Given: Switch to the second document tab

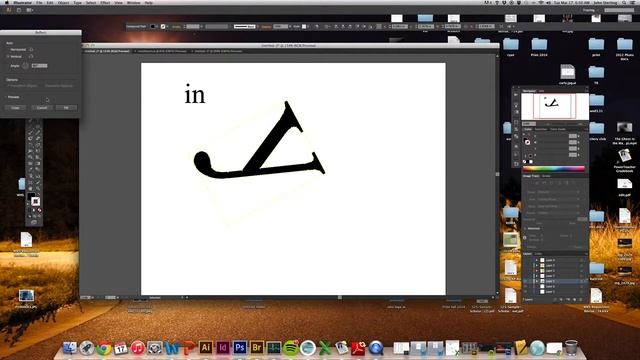Looking at the screenshot, I should pos(161,51).
